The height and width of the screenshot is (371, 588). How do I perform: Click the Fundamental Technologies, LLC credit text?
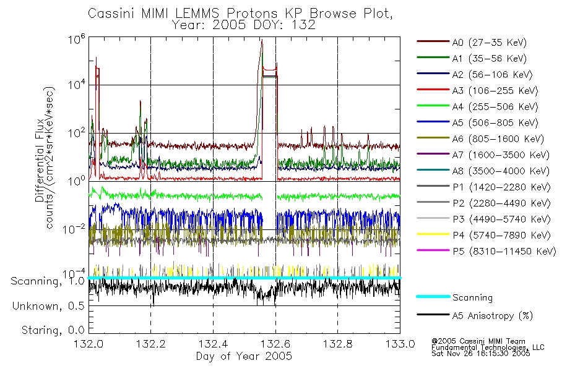(488, 348)
